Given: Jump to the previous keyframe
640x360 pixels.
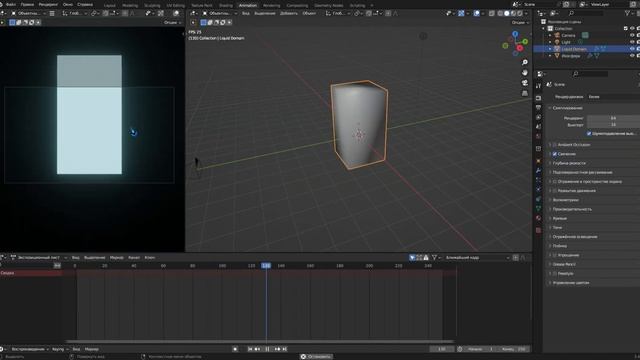Looking at the screenshot, I should 258,349.
